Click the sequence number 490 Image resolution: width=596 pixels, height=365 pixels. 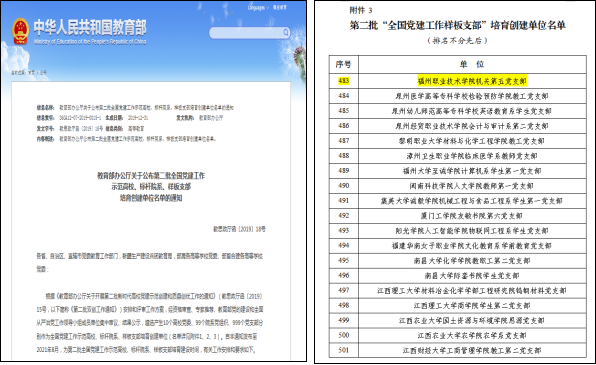point(344,186)
